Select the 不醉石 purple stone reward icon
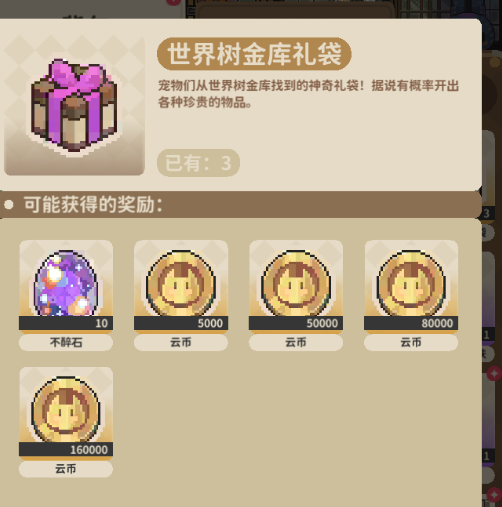This screenshot has height=507, width=502. [x=66, y=283]
